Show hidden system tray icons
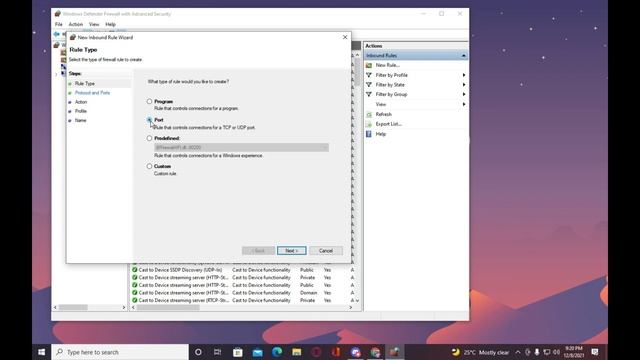 point(518,352)
